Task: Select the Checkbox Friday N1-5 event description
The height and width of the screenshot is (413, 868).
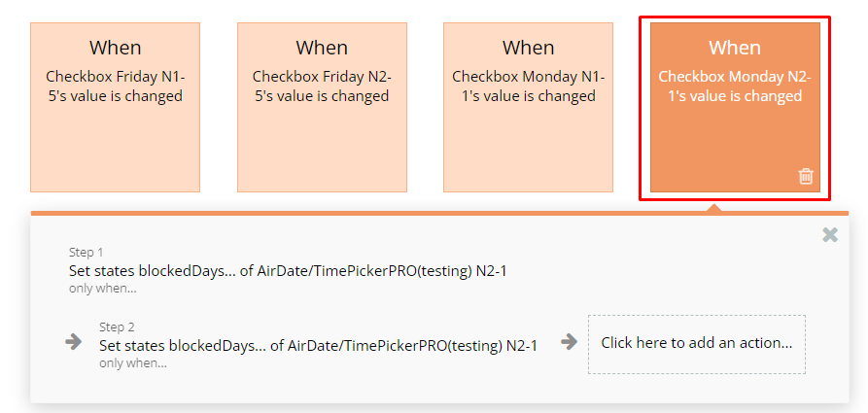Action: (x=115, y=86)
